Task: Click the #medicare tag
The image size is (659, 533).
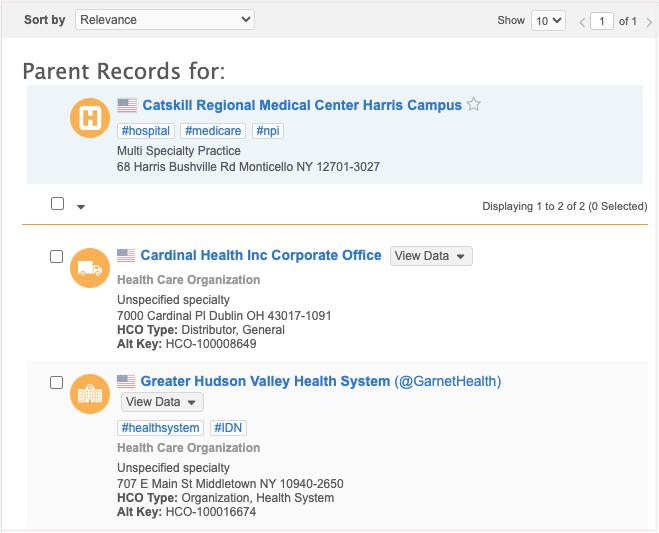Action: (x=213, y=131)
